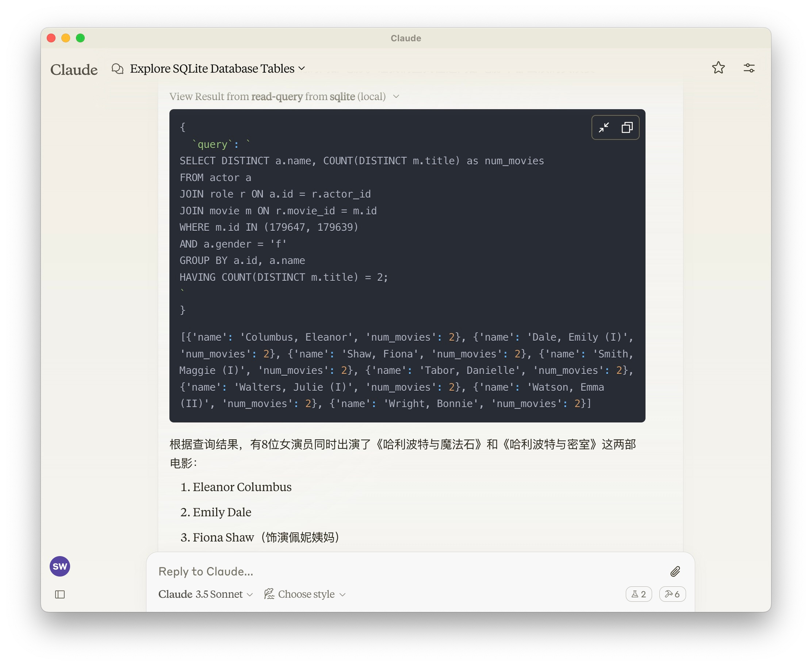The image size is (812, 666).
Task: Open the Claude 3.5 Sonnet model selector
Action: [206, 594]
